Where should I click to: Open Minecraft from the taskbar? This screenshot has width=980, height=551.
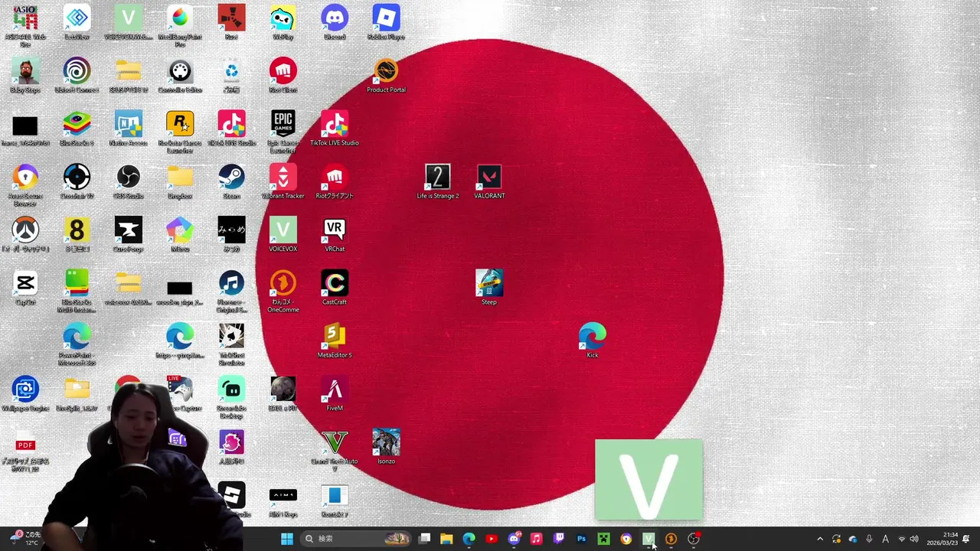pos(603,539)
